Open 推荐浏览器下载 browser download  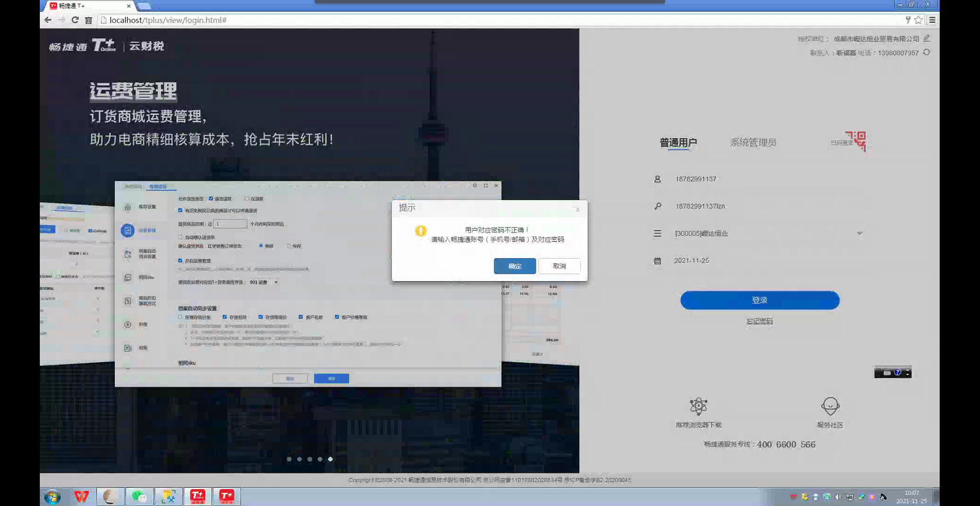[x=698, y=413]
